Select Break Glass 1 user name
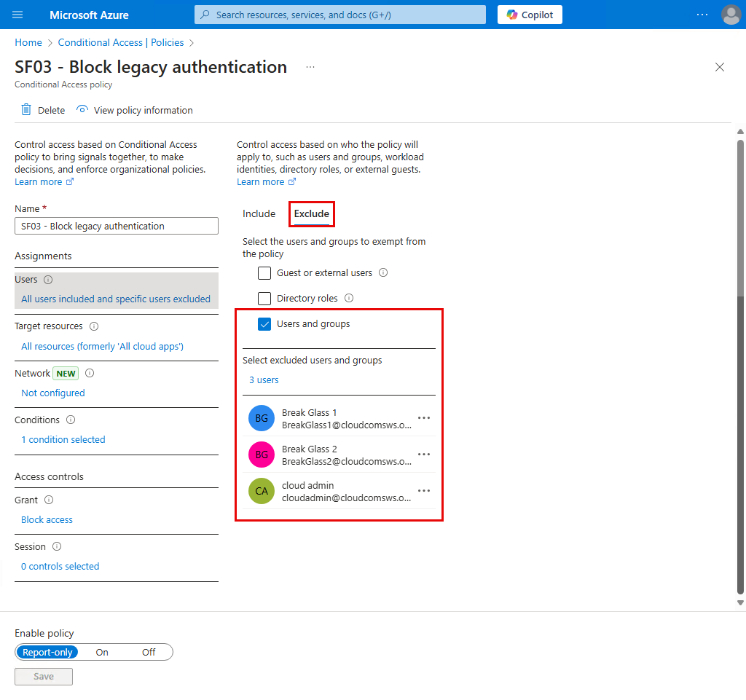This screenshot has height=700, width=746. (x=309, y=412)
